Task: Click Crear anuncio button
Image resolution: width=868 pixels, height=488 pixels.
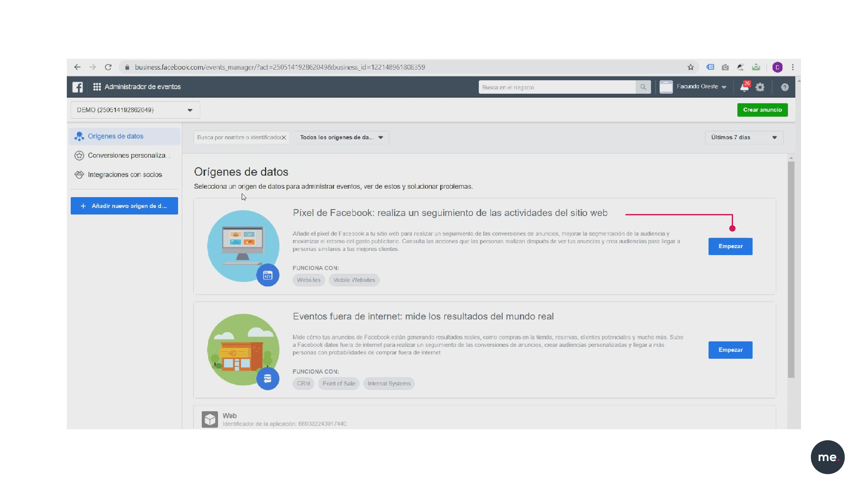Action: (x=762, y=110)
